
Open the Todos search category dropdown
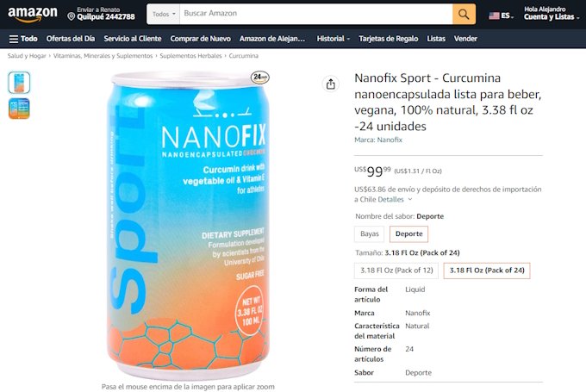[x=164, y=14]
